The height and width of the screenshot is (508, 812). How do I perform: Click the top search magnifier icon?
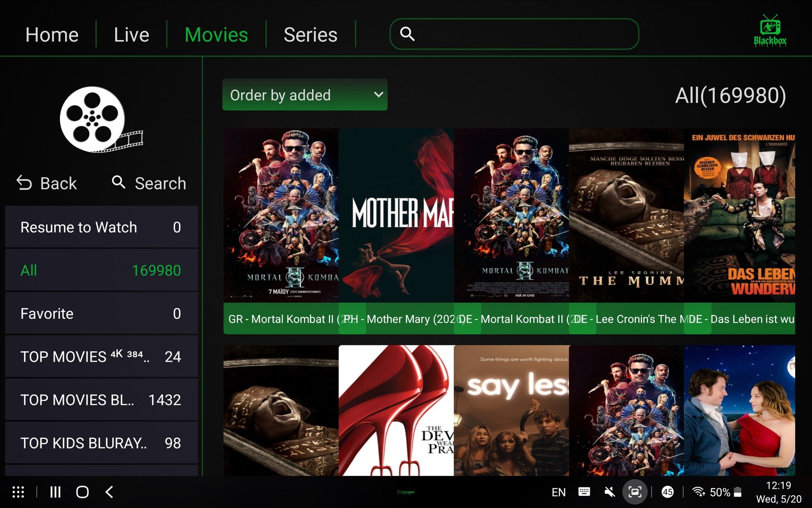point(408,34)
